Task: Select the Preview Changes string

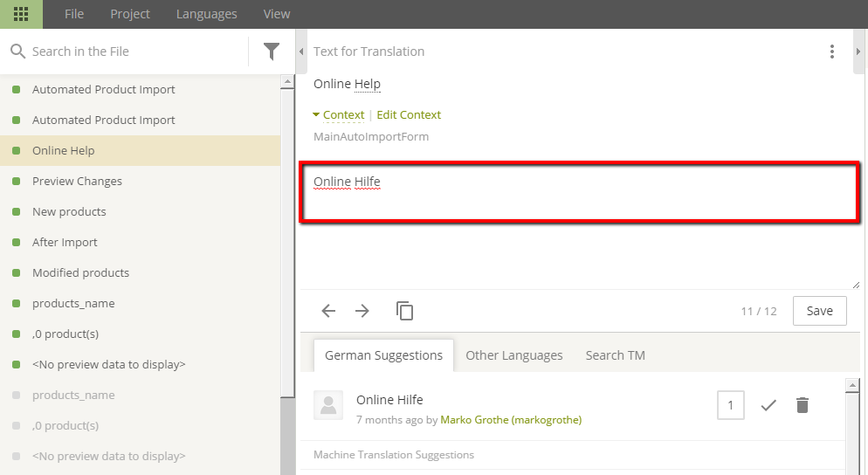Action: pos(77,182)
